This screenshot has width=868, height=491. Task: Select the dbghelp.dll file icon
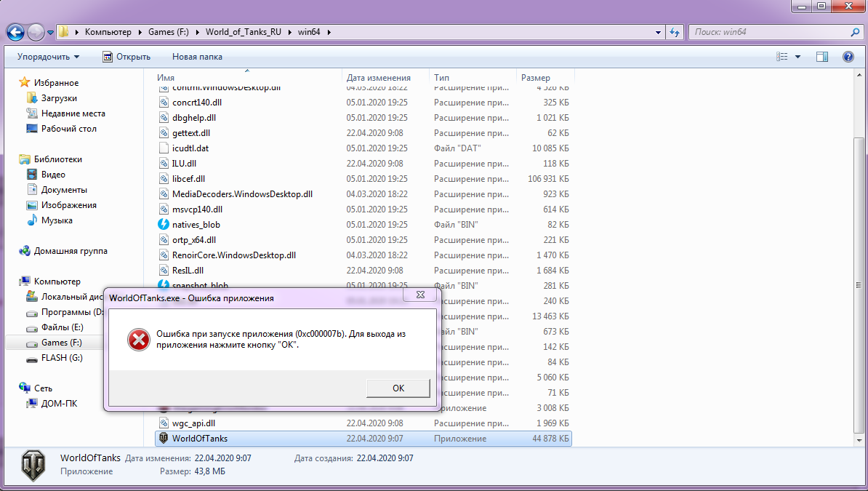coord(164,118)
